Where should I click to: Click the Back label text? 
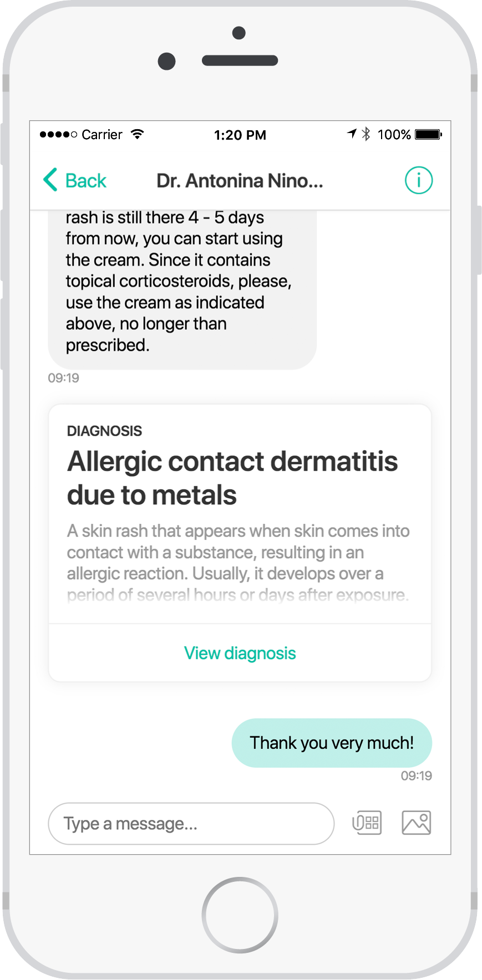coord(86,181)
